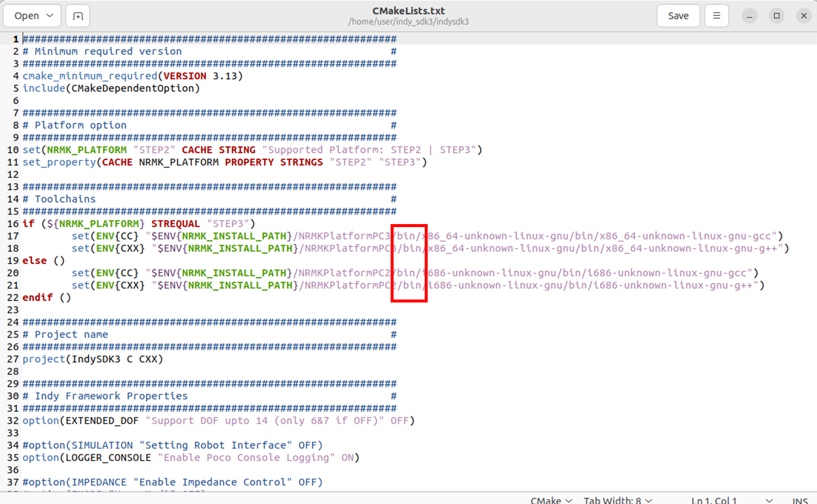
Task: Close the gedit window
Action: click(x=804, y=16)
